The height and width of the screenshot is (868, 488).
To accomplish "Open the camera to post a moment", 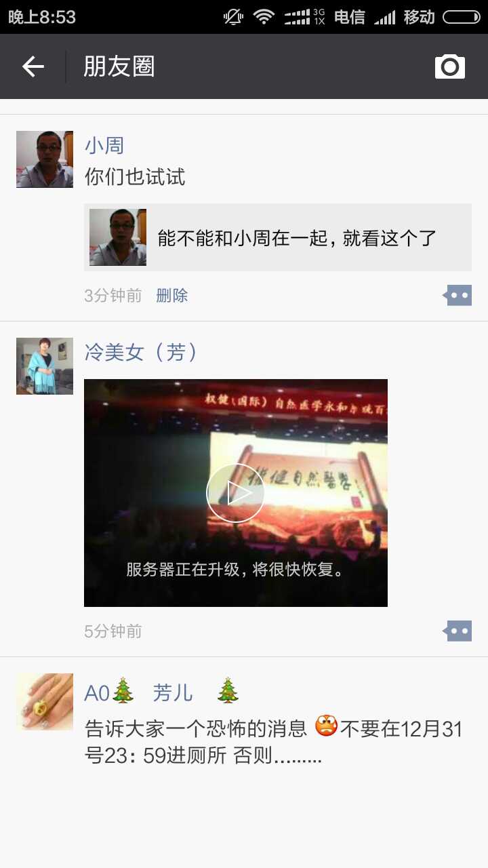I will [x=450, y=66].
